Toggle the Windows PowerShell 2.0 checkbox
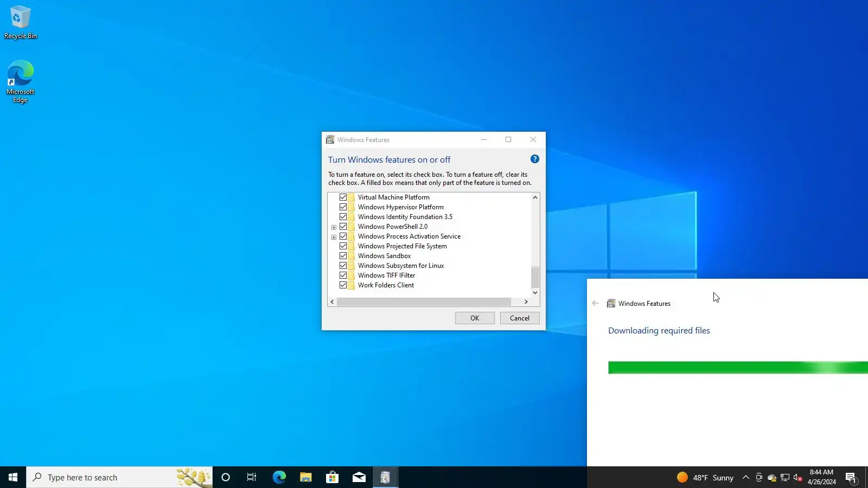 (x=343, y=227)
